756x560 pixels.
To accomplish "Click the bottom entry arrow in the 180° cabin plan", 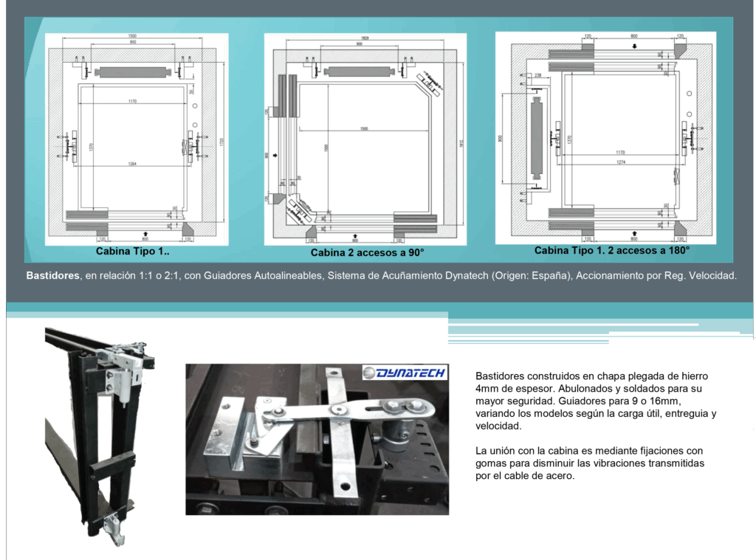I will 633,232.
